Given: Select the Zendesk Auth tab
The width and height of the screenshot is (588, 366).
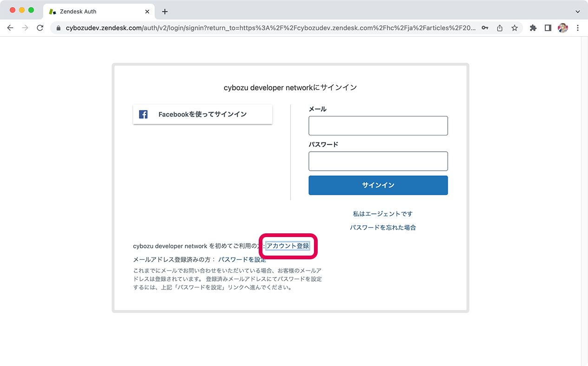Looking at the screenshot, I should (x=99, y=12).
